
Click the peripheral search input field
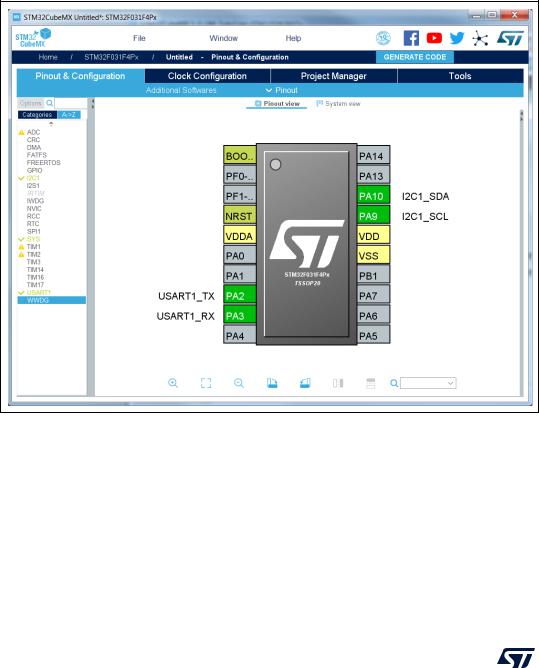coord(70,103)
